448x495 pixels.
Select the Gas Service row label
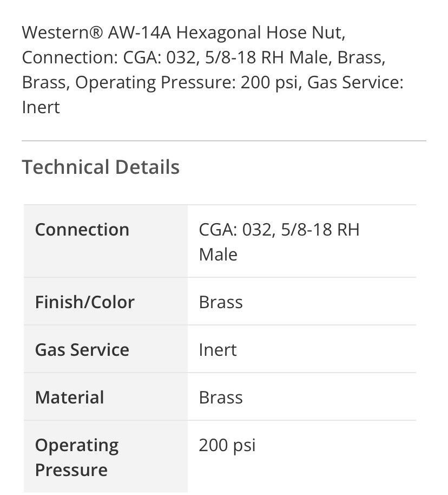click(82, 350)
